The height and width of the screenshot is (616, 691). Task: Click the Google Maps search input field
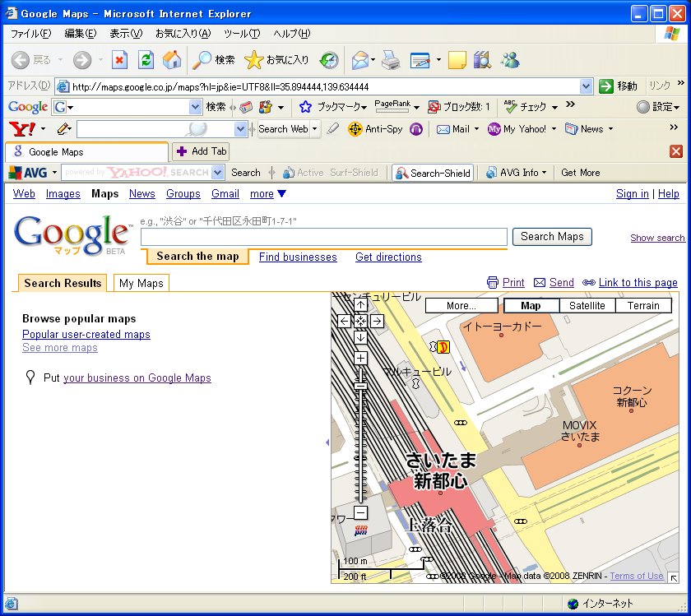[x=324, y=237]
